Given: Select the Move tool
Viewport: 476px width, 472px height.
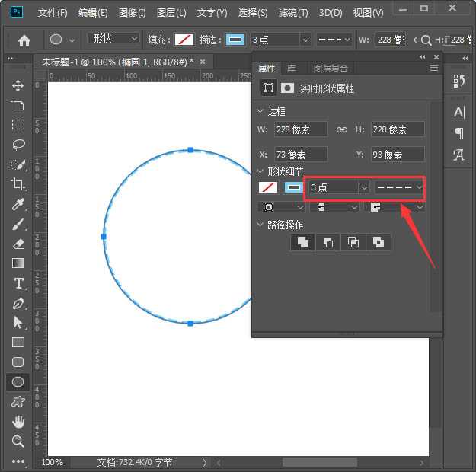Looking at the screenshot, I should [x=18, y=85].
